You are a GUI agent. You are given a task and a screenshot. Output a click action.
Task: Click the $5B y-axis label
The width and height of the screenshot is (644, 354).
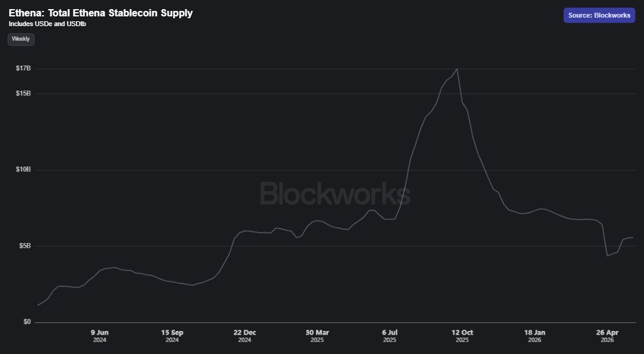(x=25, y=245)
